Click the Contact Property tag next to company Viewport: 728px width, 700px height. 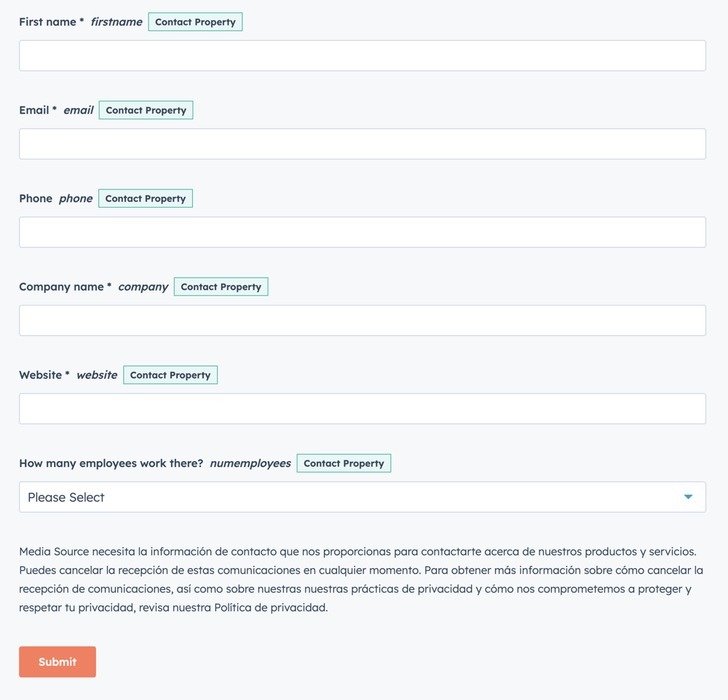pos(221,286)
